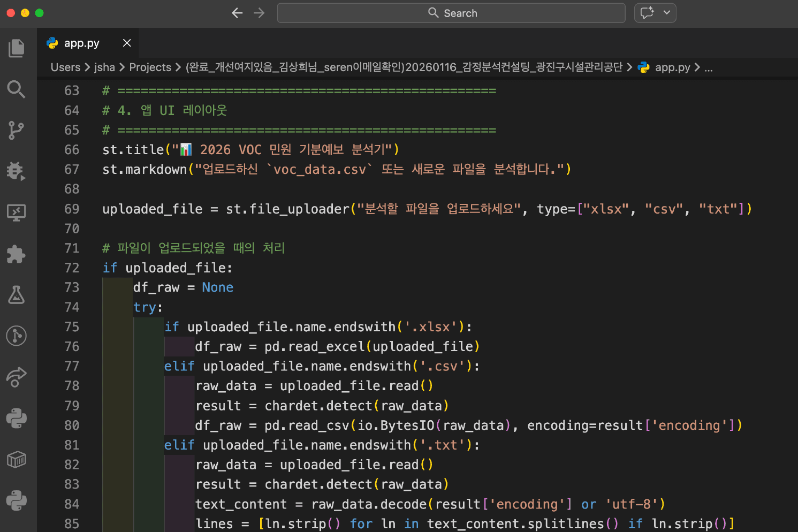Open the Extensions view
798x532 pixels.
point(17,254)
